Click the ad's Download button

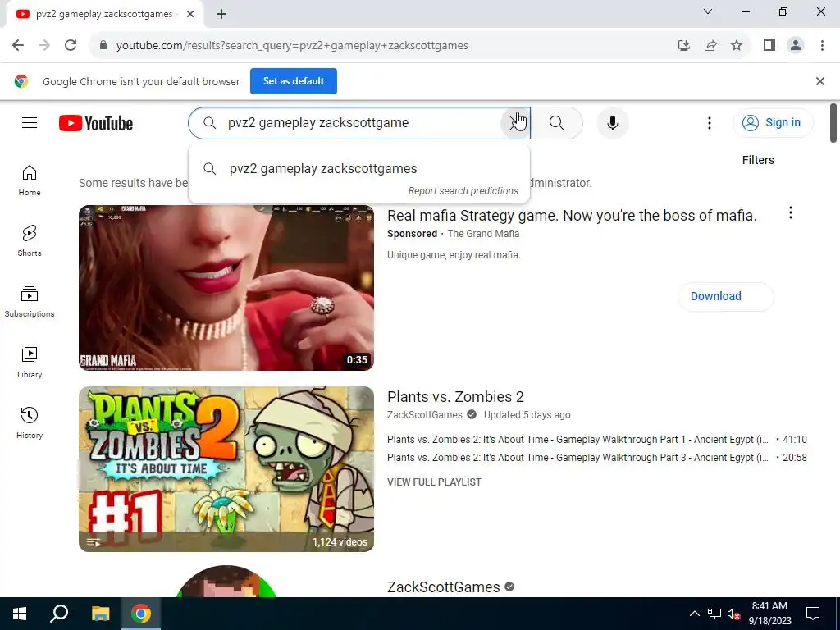[x=725, y=296]
